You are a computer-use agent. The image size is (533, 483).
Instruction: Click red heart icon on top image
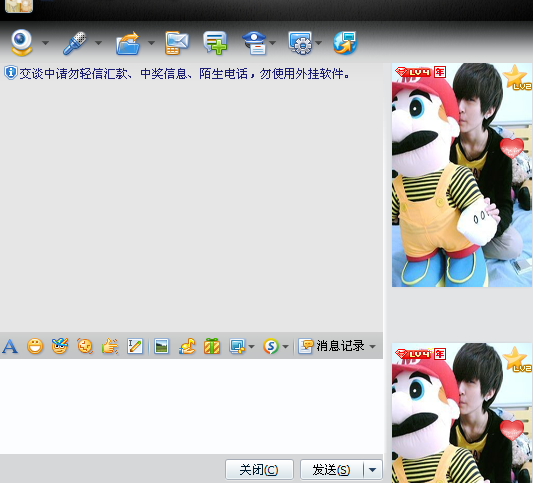coord(512,148)
